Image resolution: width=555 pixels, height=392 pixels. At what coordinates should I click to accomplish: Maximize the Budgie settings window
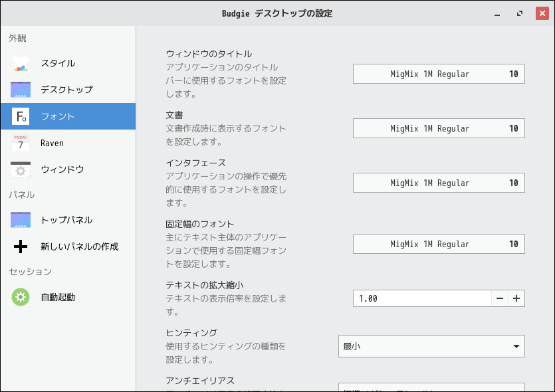(518, 13)
